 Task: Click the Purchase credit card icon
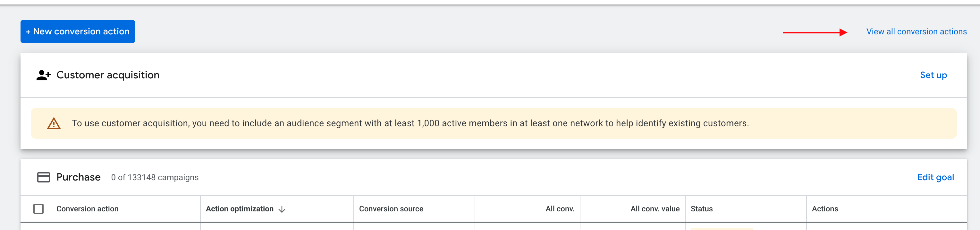43,177
